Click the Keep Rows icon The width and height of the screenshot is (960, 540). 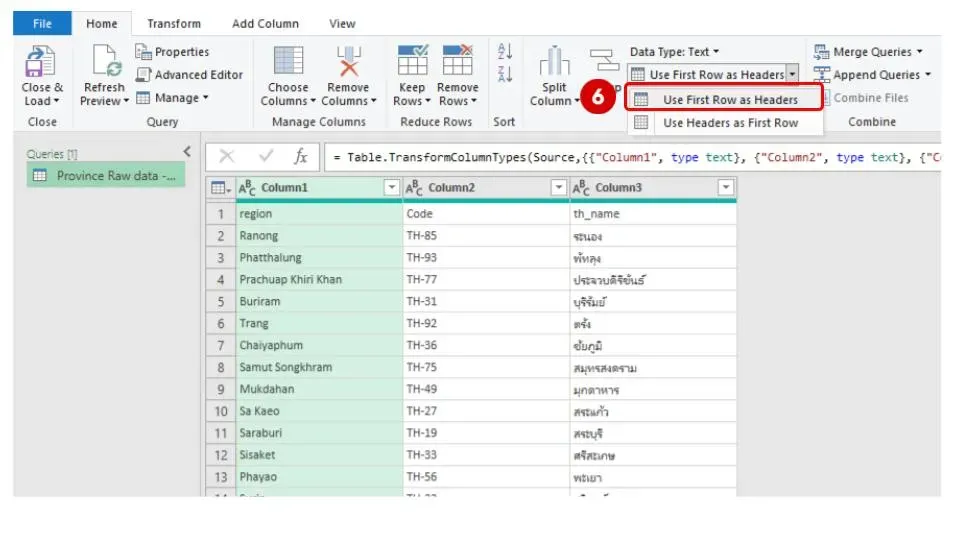[x=413, y=60]
